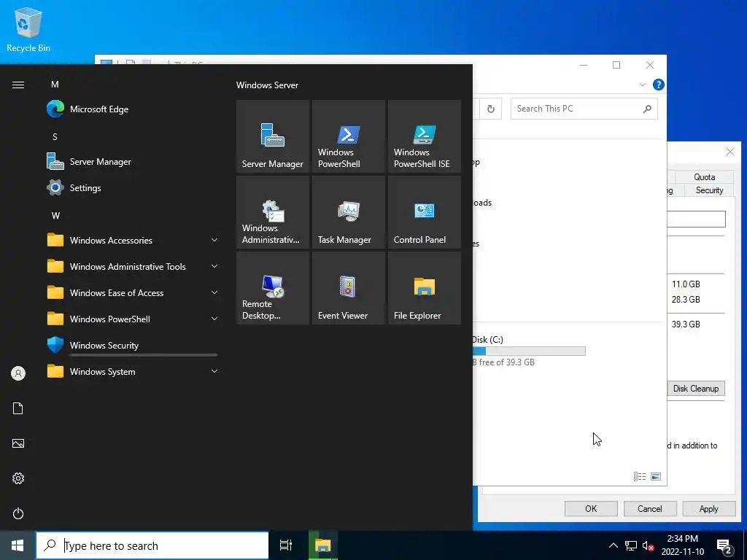Click the muted volume tray icon
This screenshot has height=560, width=747.
pyautogui.click(x=648, y=545)
